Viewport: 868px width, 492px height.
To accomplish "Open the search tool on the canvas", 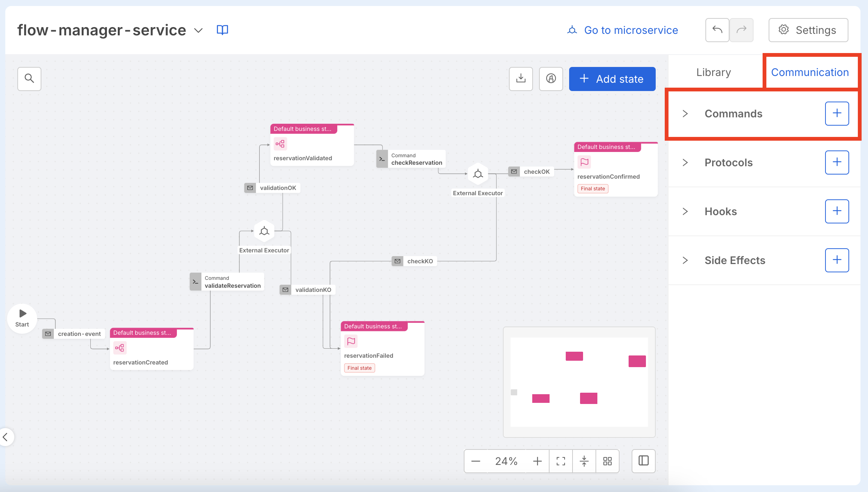I will coord(29,79).
